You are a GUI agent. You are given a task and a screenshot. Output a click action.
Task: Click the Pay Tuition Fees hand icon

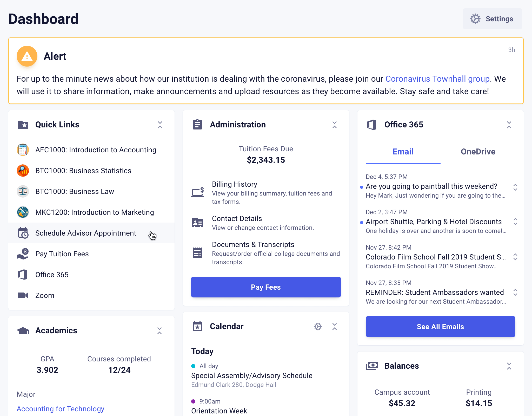(x=23, y=254)
